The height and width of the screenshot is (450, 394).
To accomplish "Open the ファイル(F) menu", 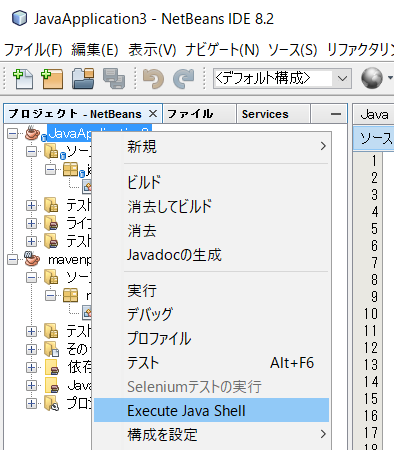I will [x=33, y=50].
